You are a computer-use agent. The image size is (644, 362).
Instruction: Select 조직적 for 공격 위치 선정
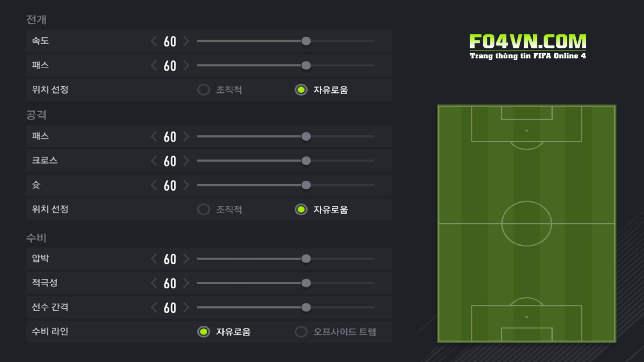[204, 209]
